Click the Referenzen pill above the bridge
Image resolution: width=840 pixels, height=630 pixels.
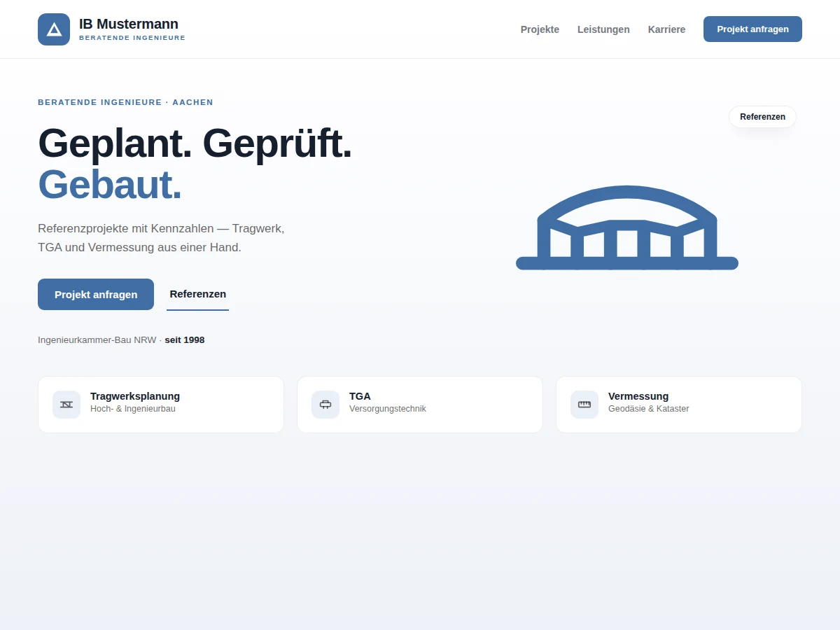762,117
